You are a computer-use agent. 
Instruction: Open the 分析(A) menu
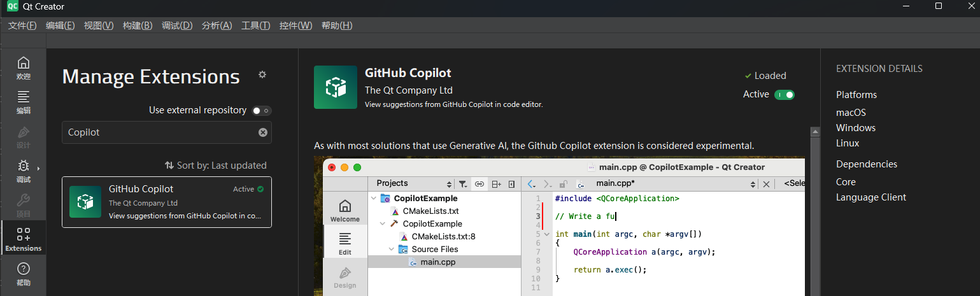[217, 25]
